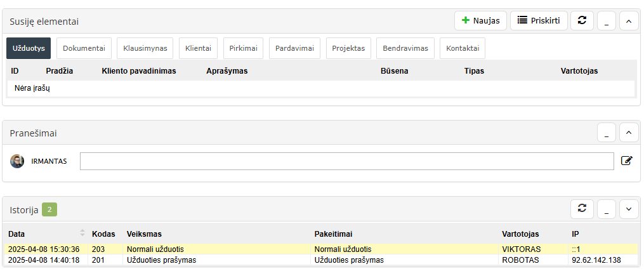The width and height of the screenshot is (644, 271).
Task: Go to the Kontaktai tab
Action: point(463,48)
